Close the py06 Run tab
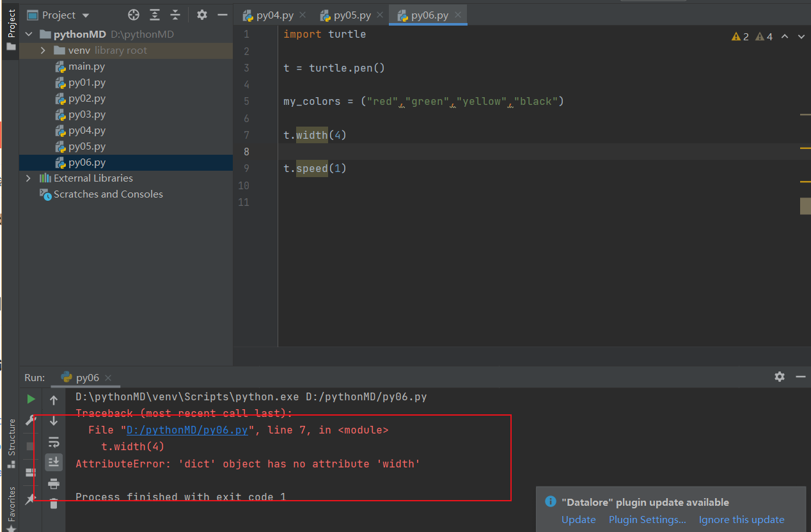This screenshot has height=532, width=811. pyautogui.click(x=108, y=378)
